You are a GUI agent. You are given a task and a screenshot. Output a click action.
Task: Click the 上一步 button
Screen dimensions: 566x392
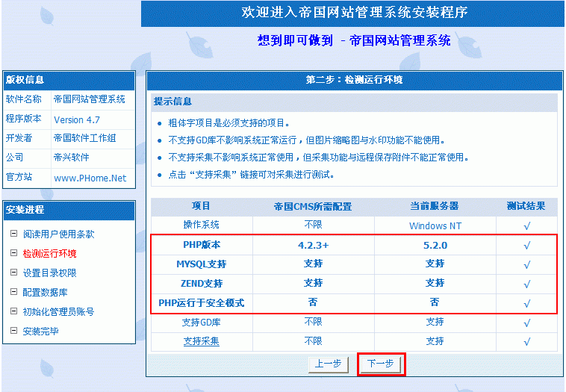pos(328,364)
